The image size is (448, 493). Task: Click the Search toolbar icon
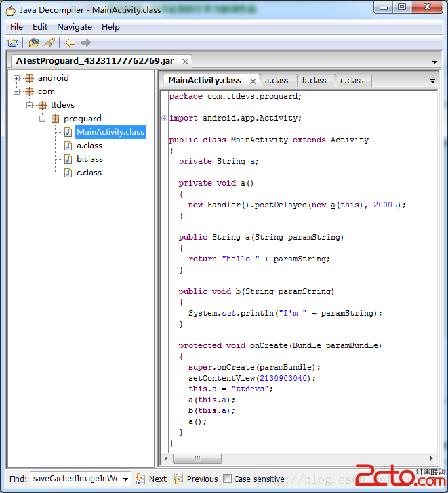pos(49,43)
